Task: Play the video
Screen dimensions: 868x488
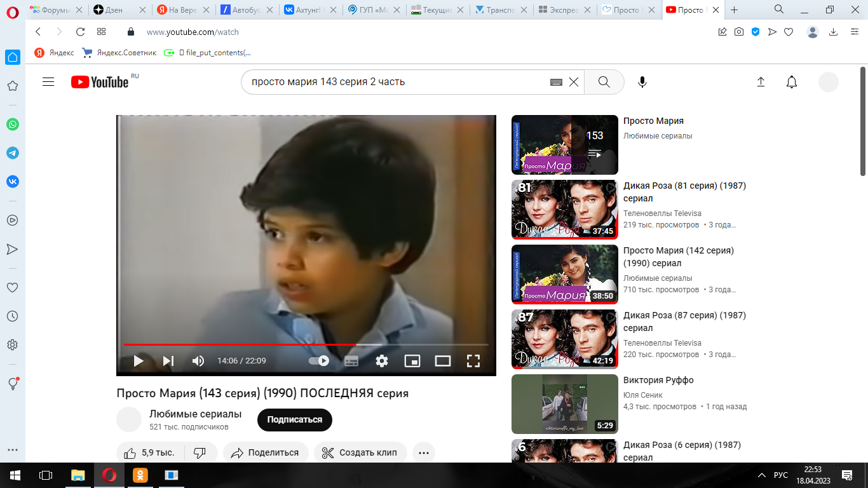Action: [x=138, y=361]
